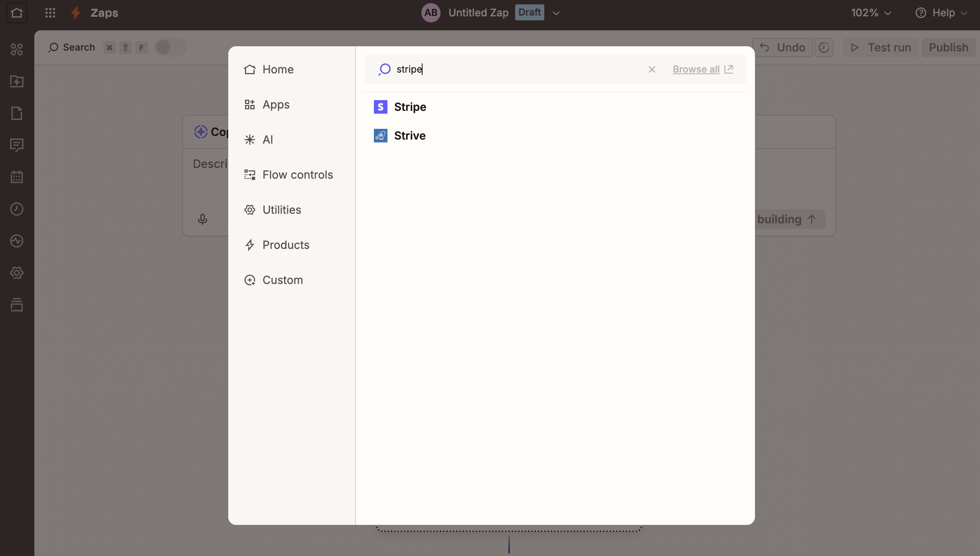The height and width of the screenshot is (556, 980).
Task: Click the Copilot compass icon
Action: click(x=201, y=132)
